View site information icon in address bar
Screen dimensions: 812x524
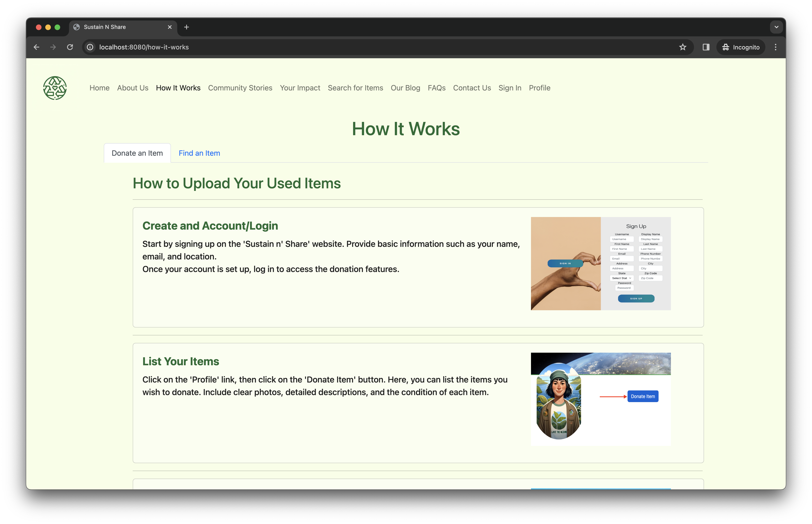tap(90, 47)
